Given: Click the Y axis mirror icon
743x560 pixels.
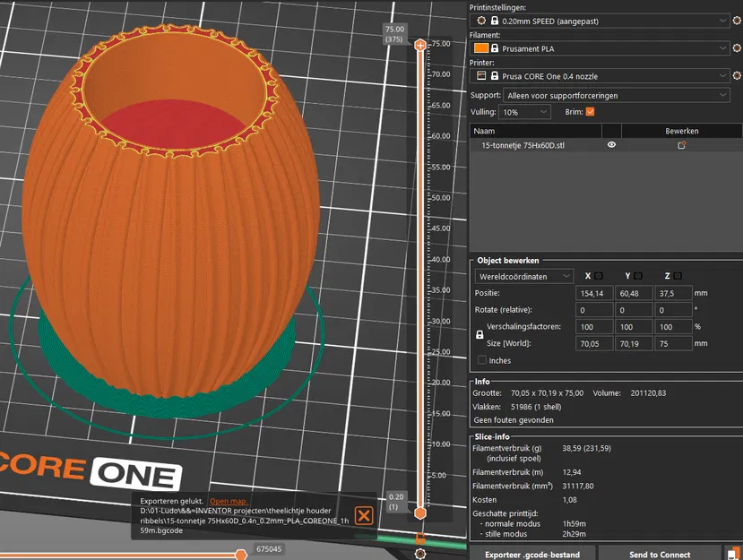Looking at the screenshot, I should point(638,276).
